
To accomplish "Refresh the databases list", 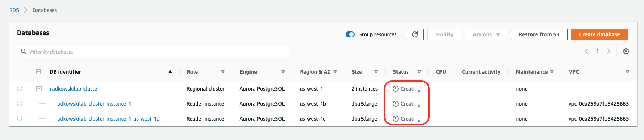I will click(x=414, y=34).
